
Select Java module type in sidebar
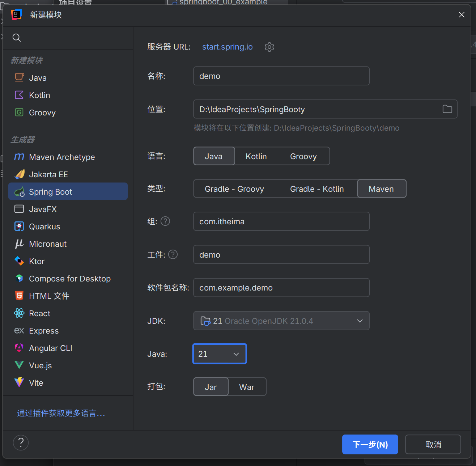tap(68, 78)
